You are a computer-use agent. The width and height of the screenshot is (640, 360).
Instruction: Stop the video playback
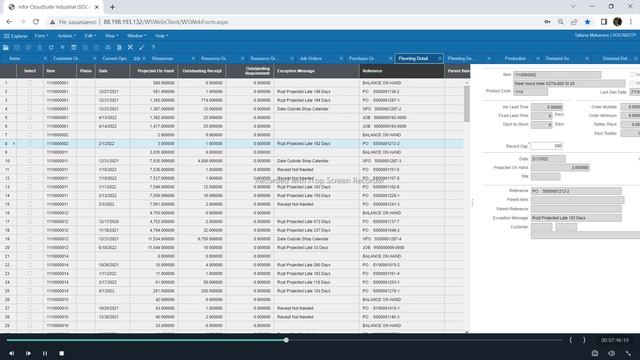pos(62,353)
